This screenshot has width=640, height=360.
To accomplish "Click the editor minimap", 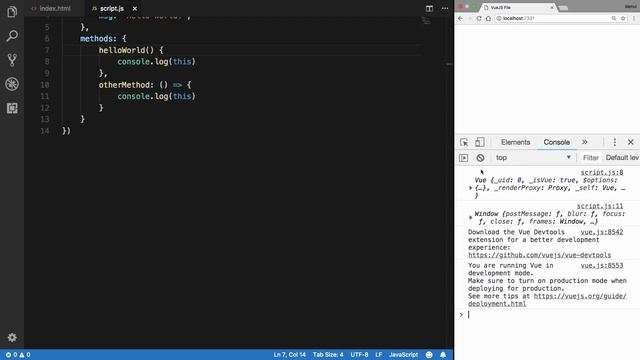I will click(426, 20).
